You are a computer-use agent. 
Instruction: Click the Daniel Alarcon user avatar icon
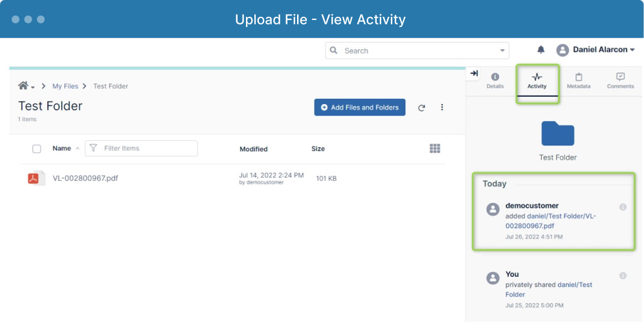(562, 50)
